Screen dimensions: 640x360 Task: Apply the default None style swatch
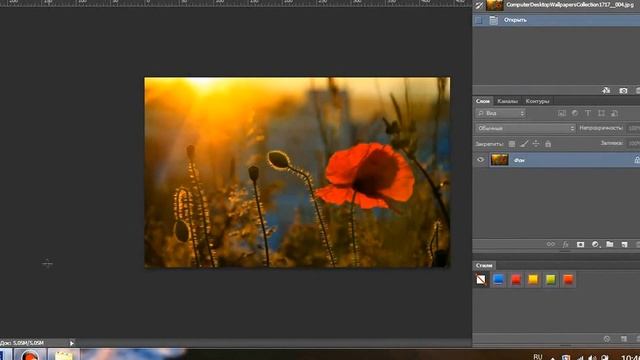pyautogui.click(x=481, y=280)
